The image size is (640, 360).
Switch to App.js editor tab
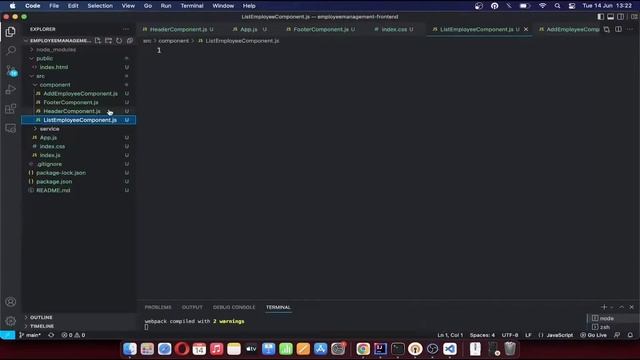[249, 29]
